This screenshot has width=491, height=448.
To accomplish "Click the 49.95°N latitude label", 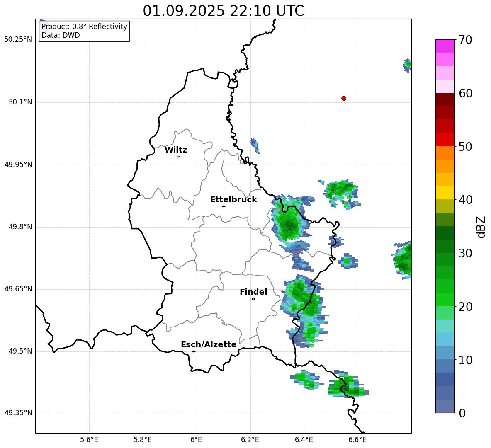I will pos(18,164).
